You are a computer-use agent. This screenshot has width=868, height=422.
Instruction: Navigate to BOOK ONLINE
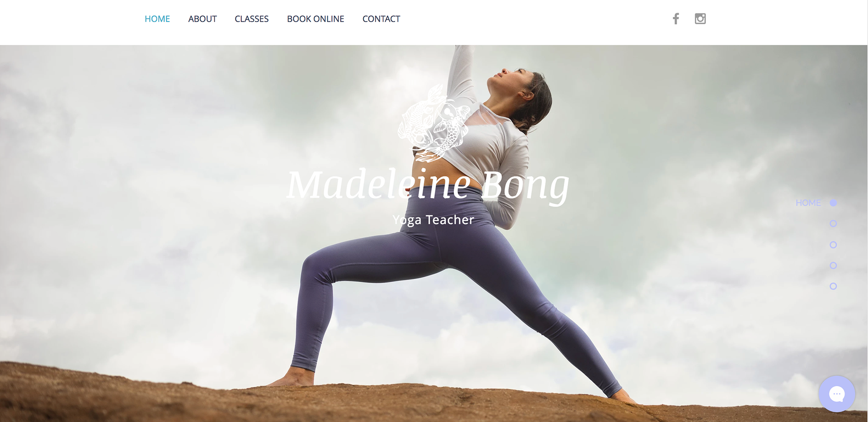pyautogui.click(x=316, y=19)
